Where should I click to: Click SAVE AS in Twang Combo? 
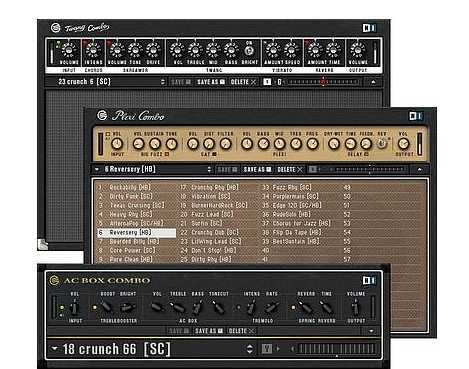click(x=211, y=82)
